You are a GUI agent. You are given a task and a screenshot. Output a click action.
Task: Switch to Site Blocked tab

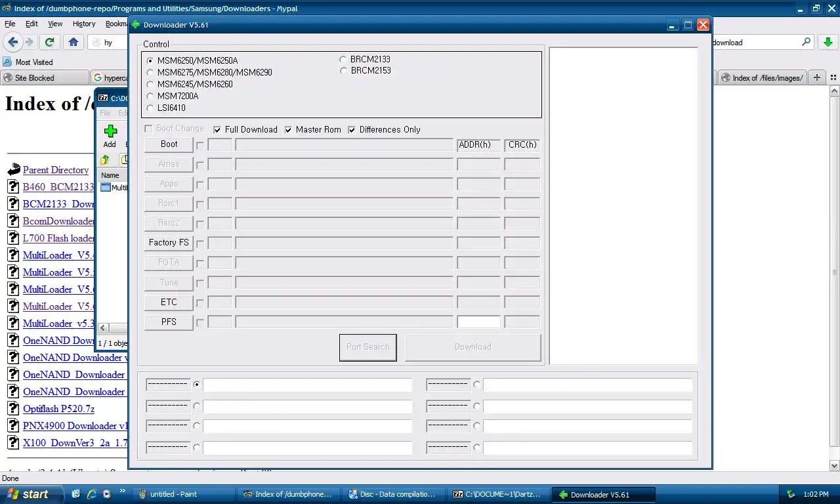[45, 77]
